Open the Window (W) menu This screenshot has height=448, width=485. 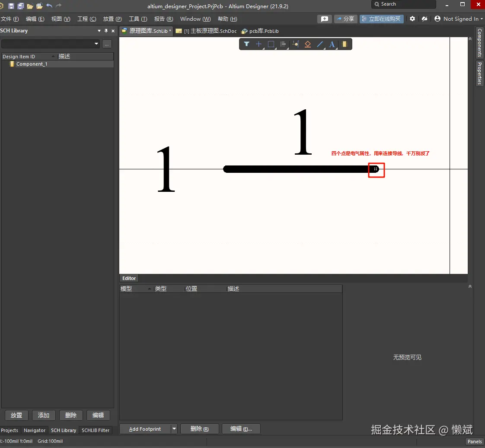pyautogui.click(x=195, y=19)
